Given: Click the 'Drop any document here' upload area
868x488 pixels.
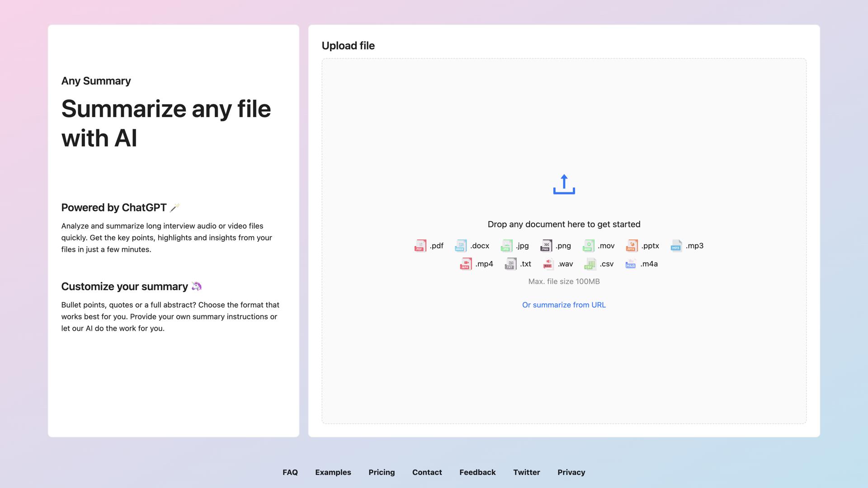Looking at the screenshot, I should (564, 225).
